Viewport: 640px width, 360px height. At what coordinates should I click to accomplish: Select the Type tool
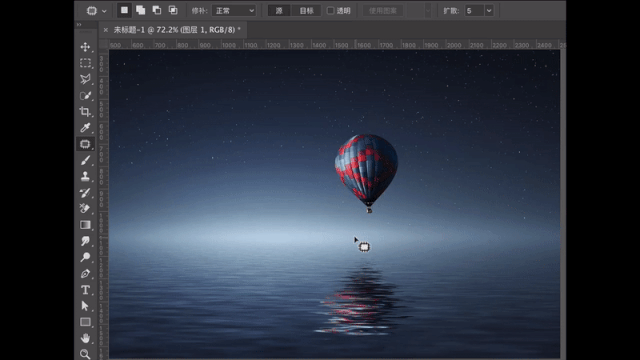pos(85,290)
